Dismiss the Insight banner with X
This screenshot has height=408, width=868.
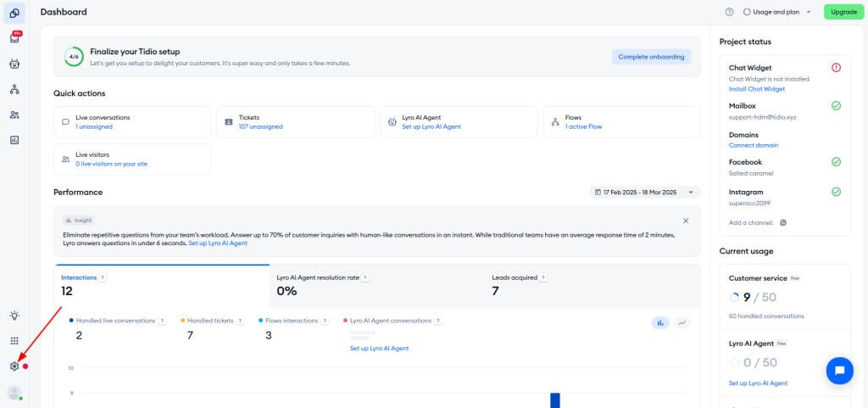(x=686, y=221)
